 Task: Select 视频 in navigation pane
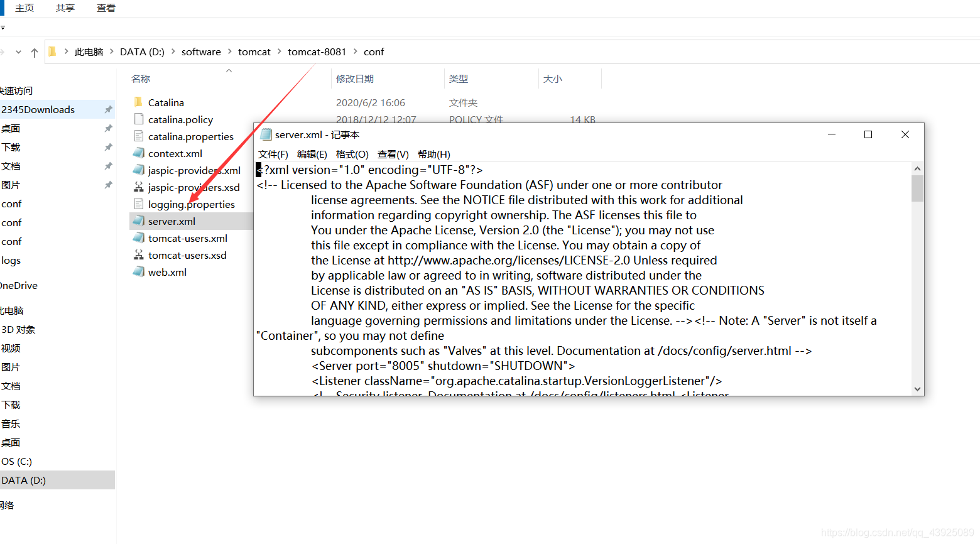11,348
